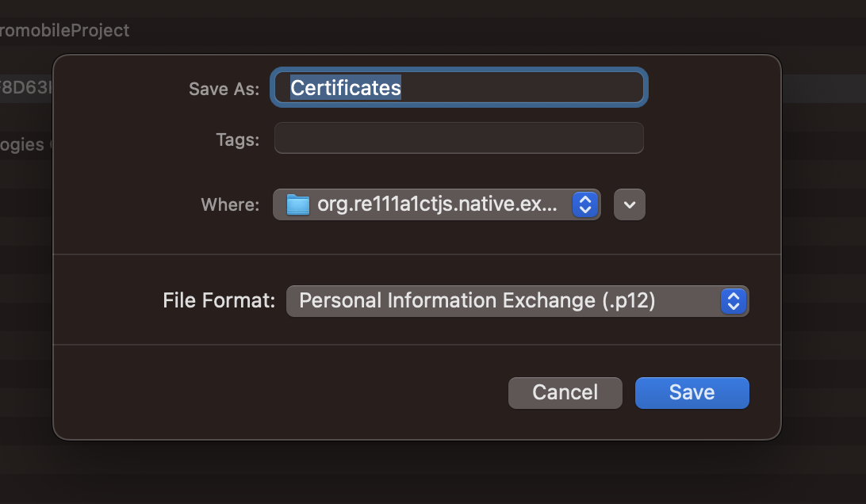The height and width of the screenshot is (504, 866).
Task: Click the Personal Information Exchange (.p12) text
Action: tap(477, 301)
